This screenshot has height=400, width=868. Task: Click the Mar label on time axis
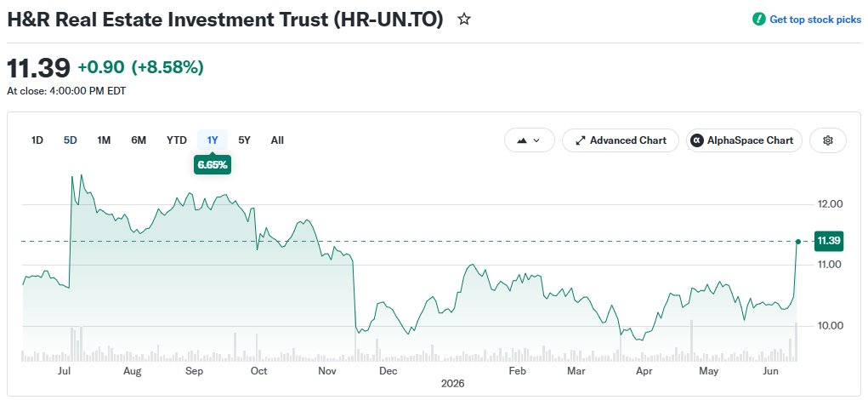tap(576, 370)
